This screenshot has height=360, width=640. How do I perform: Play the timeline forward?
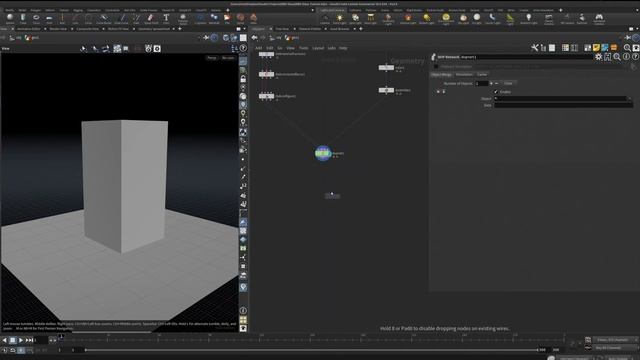click(x=21, y=340)
